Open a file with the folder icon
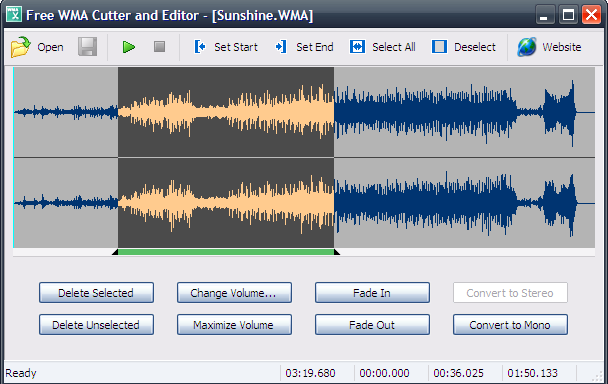 tap(21, 47)
